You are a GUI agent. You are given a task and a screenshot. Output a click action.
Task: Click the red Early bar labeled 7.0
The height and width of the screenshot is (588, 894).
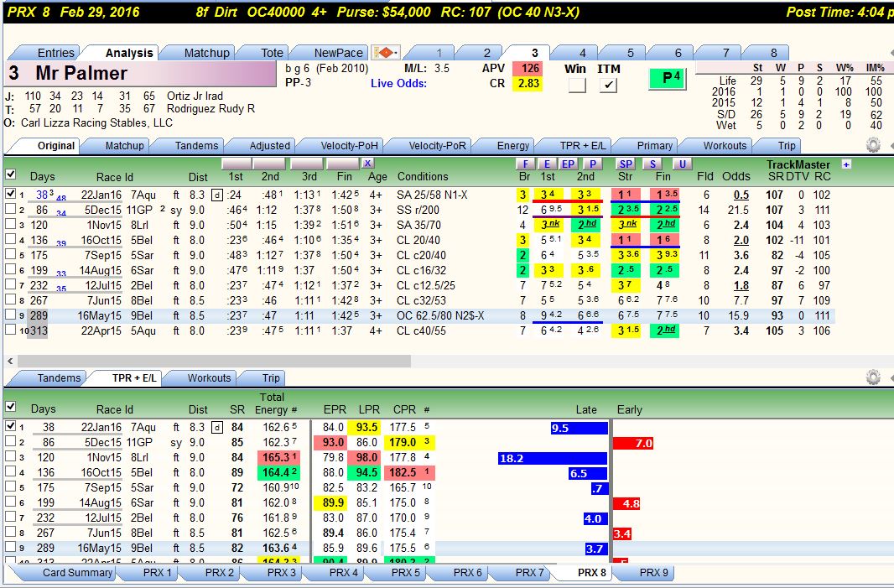click(x=633, y=443)
